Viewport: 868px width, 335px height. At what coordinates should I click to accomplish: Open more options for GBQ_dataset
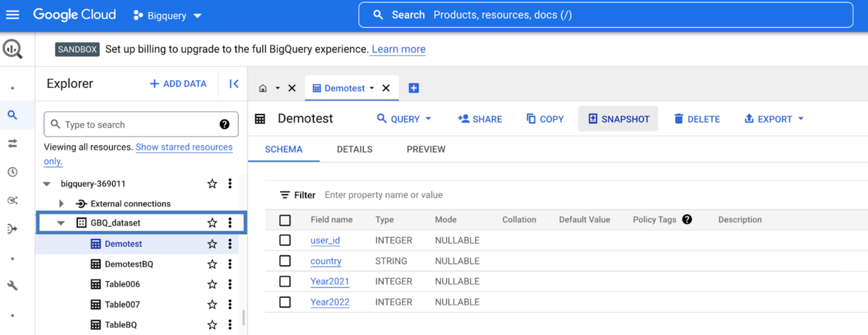tap(230, 223)
